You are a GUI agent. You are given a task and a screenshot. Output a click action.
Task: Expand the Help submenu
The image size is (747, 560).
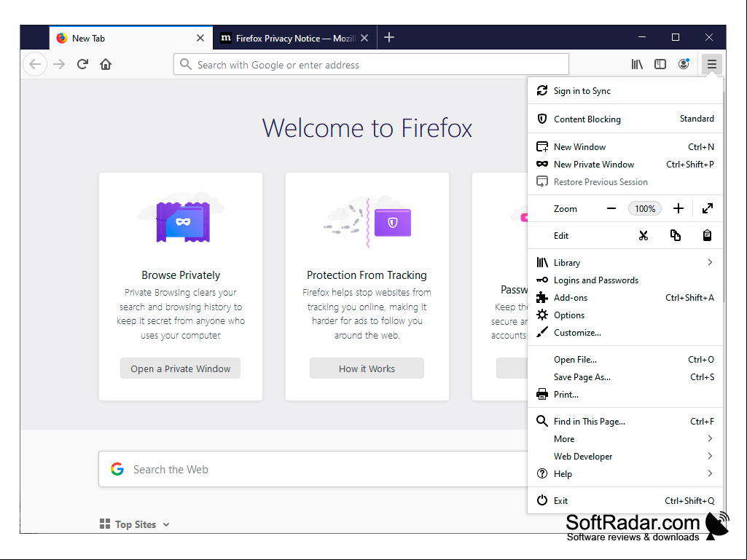tap(625, 474)
